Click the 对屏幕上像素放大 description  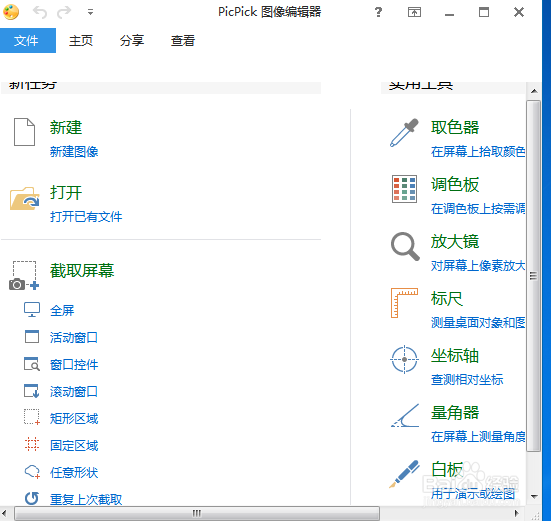coord(478,266)
